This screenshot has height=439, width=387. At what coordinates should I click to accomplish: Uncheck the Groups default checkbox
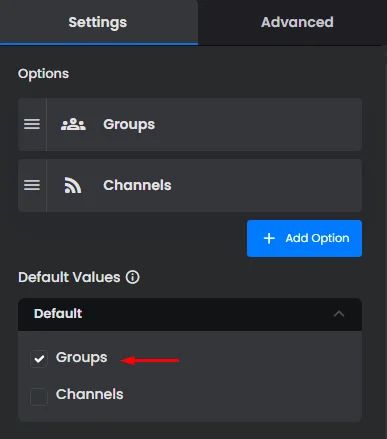pos(39,359)
